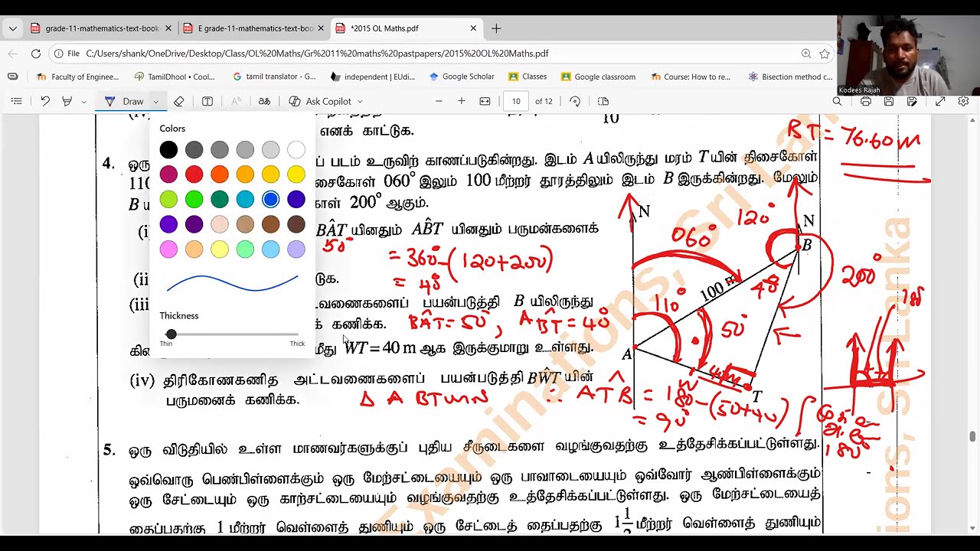This screenshot has width=980, height=551.
Task: Switch to first grade-11-mathematics-text-book tab
Action: [100, 28]
